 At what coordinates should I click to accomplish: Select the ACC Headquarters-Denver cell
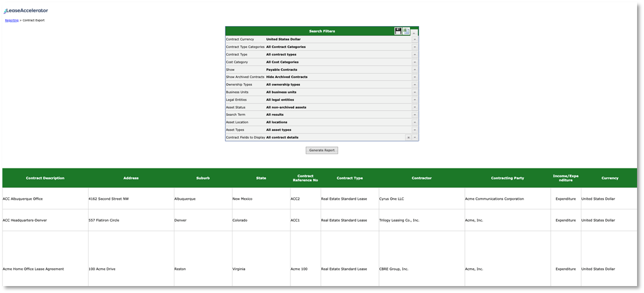(x=45, y=221)
